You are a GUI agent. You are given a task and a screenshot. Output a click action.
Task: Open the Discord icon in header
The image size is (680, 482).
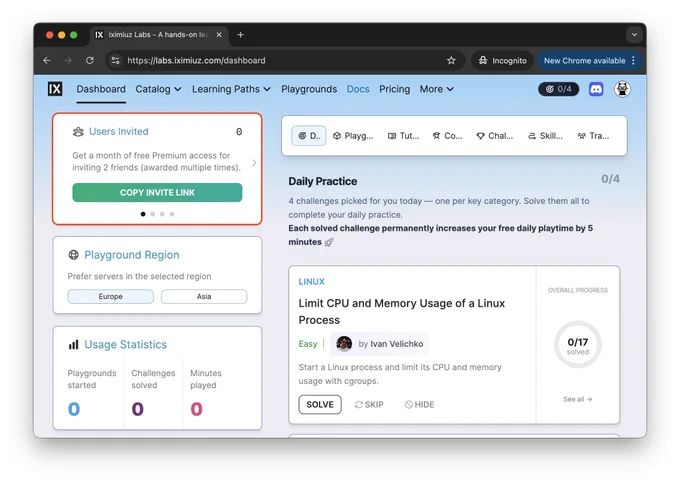click(596, 89)
